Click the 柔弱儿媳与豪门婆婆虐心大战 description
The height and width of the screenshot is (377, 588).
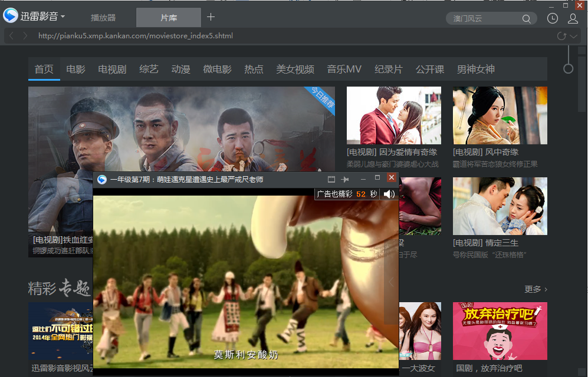[x=393, y=164]
